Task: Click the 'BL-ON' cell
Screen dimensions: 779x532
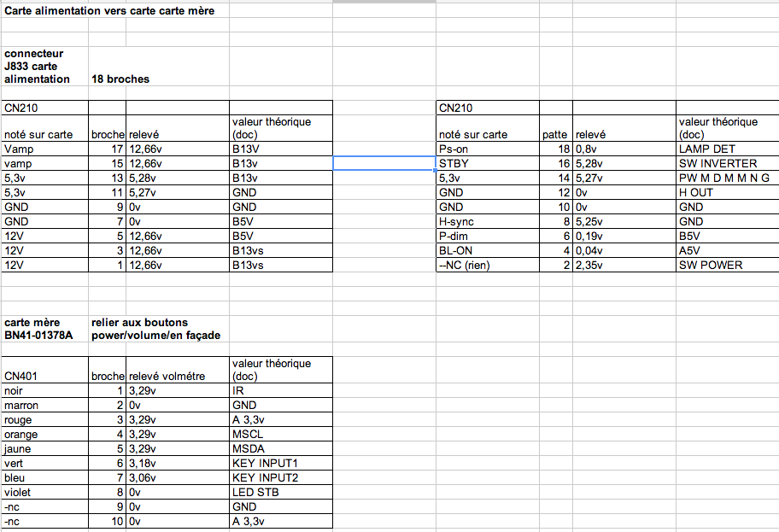Action: [x=488, y=250]
